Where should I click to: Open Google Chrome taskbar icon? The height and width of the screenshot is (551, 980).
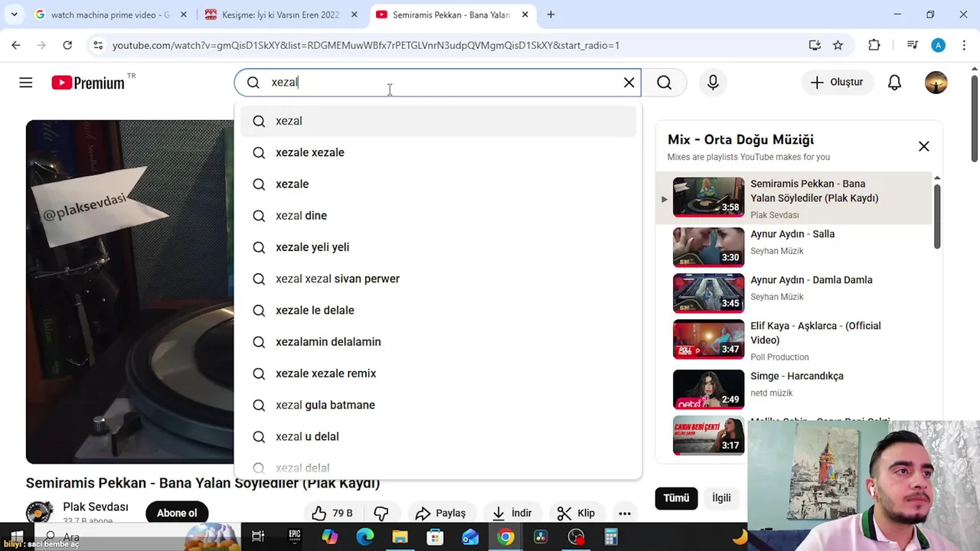[505, 537]
